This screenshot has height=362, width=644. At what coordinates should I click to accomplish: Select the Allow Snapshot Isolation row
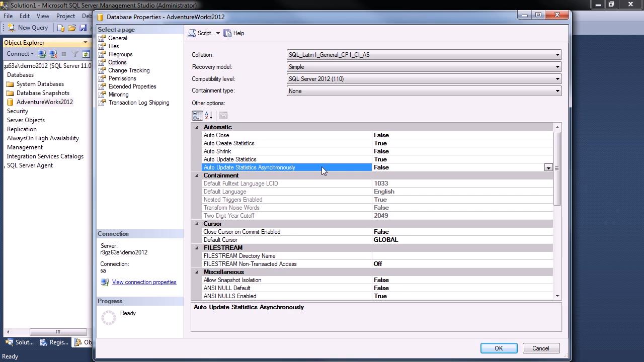377,280
